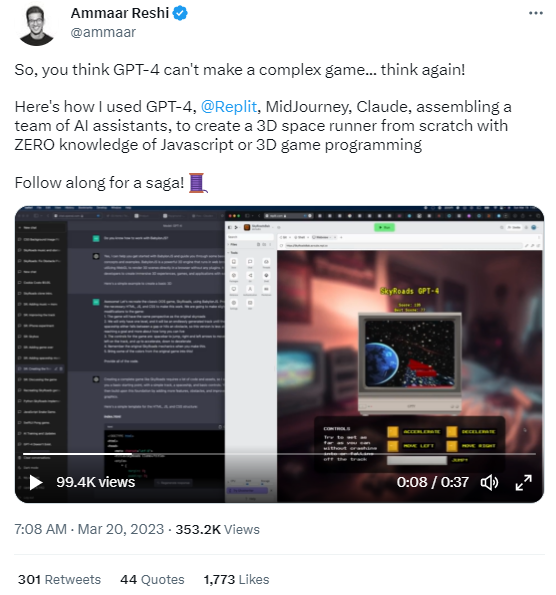Screen dimensions: 556x595
Task: Click the 99.4K views label on video
Action: coord(96,482)
